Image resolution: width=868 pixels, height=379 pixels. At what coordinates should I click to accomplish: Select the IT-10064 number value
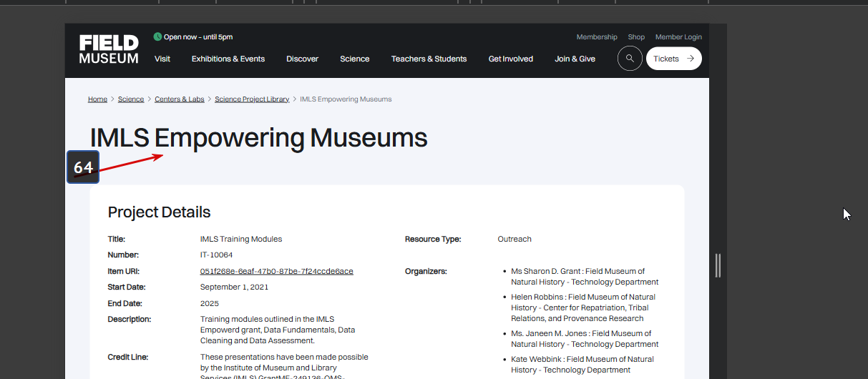[x=216, y=255]
